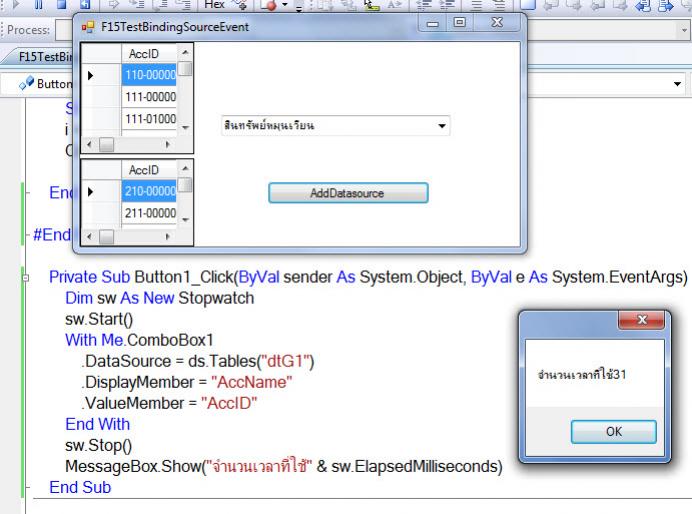692x514 pixels.
Task: Click the lower grid's vertical scroll down arrow
Action: point(185,219)
